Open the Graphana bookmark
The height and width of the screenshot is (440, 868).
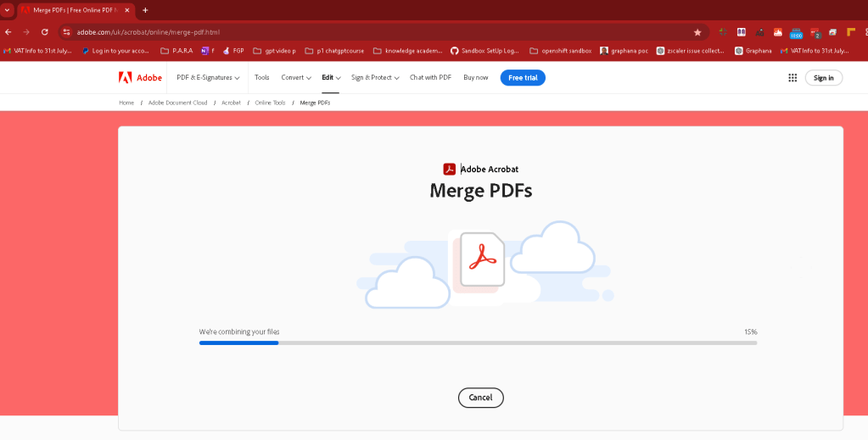[x=753, y=50]
